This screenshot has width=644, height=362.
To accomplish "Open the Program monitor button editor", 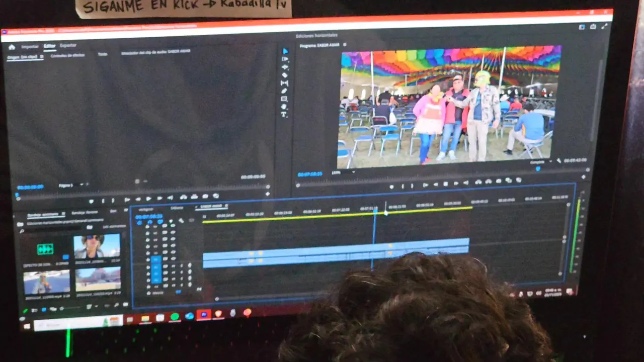I will pos(584,177).
